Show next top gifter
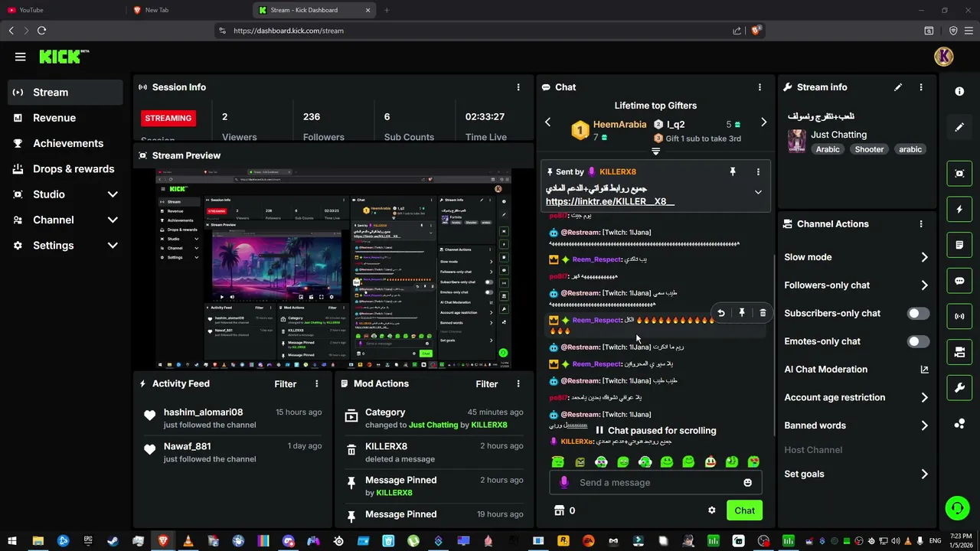Viewport: 980px width, 551px height. pyautogui.click(x=763, y=122)
